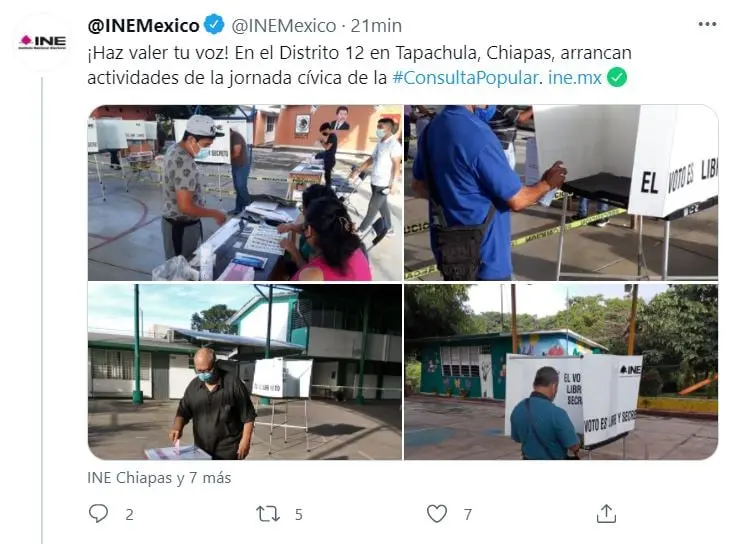
Task: Click the retweet count 5
Action: (298, 514)
